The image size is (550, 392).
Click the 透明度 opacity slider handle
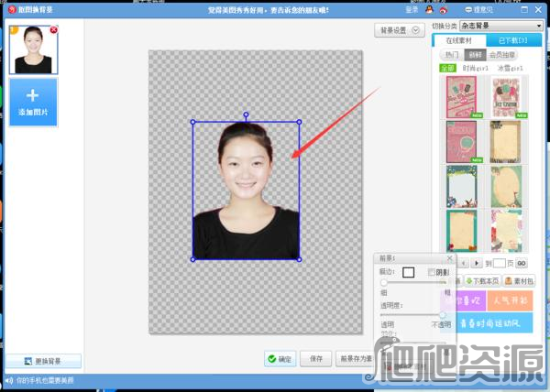click(443, 315)
